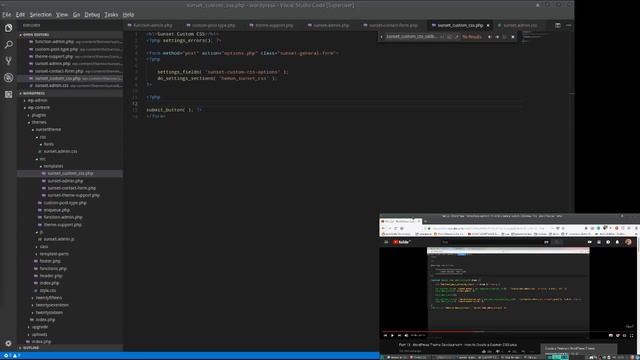The image size is (640, 360).
Task: Open the Tasks menu
Action: 111,15
